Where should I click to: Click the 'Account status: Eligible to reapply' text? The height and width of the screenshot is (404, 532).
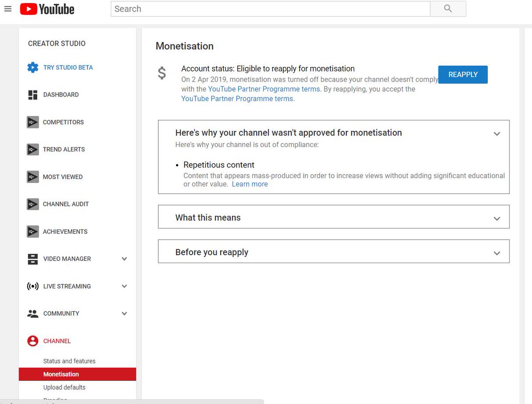click(268, 69)
